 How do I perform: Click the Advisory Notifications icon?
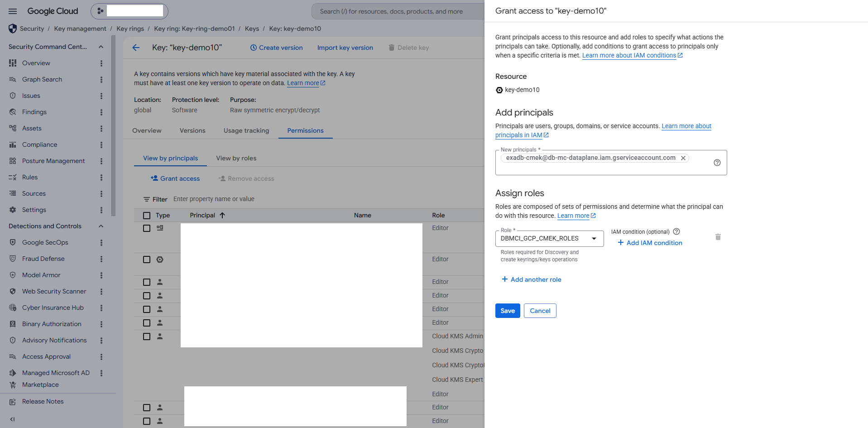point(13,340)
